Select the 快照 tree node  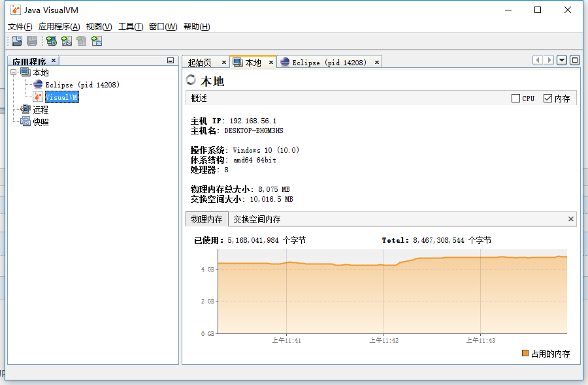point(41,122)
